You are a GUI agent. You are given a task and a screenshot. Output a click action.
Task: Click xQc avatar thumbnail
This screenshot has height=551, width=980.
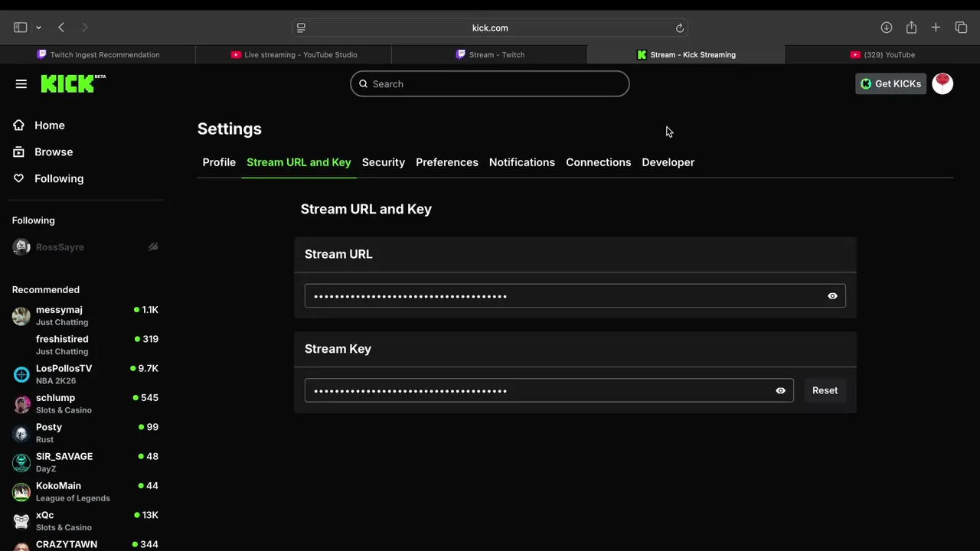click(21, 521)
